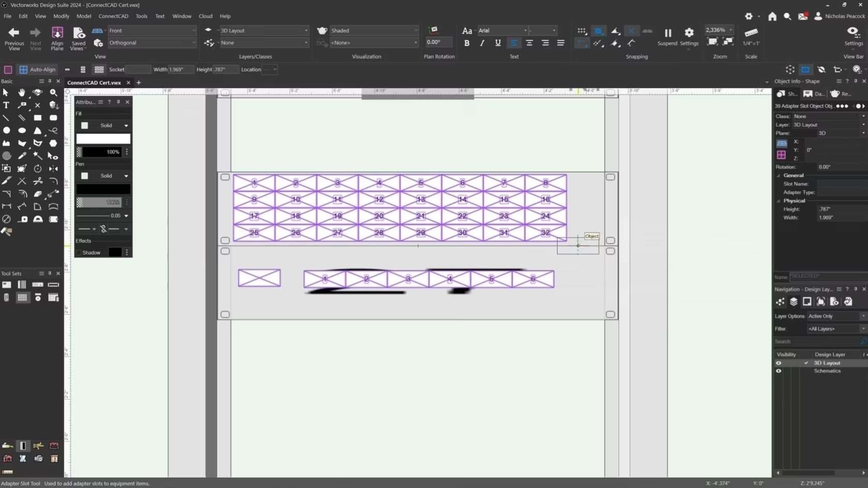Viewport: 868px width, 488px height.
Task: Activate the Pan tool
Action: coord(22,92)
